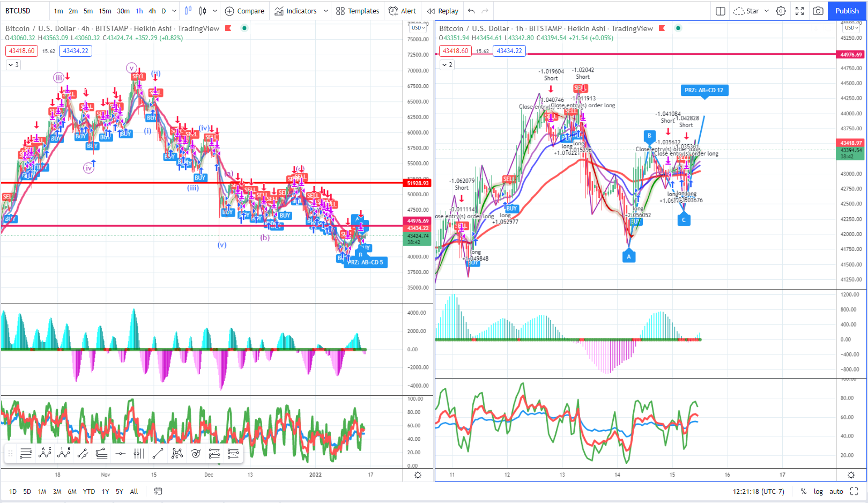Click the red flag on left chart title
This screenshot has height=503, width=868.
[x=228, y=28]
